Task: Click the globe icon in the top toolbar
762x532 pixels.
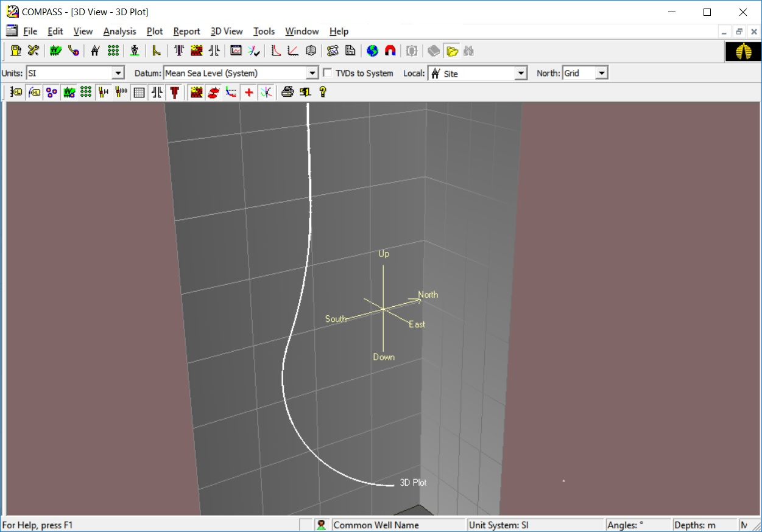Action: point(372,51)
